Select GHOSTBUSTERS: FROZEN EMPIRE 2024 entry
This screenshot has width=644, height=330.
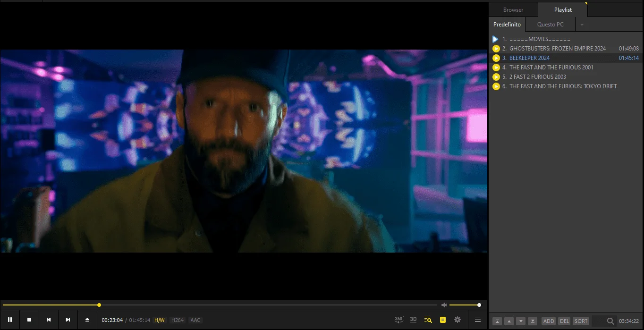point(566,49)
